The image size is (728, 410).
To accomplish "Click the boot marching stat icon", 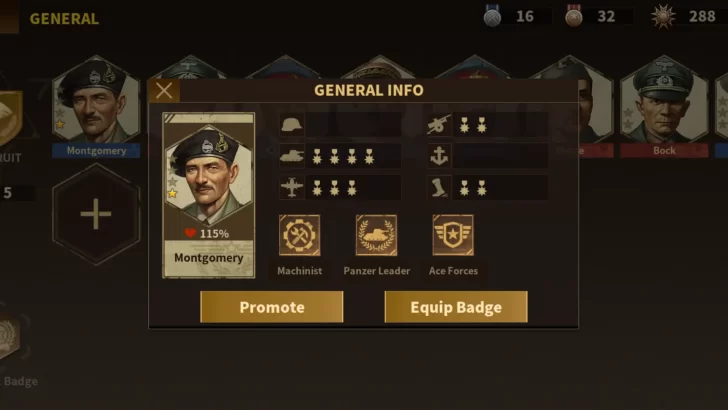I will tap(439, 188).
